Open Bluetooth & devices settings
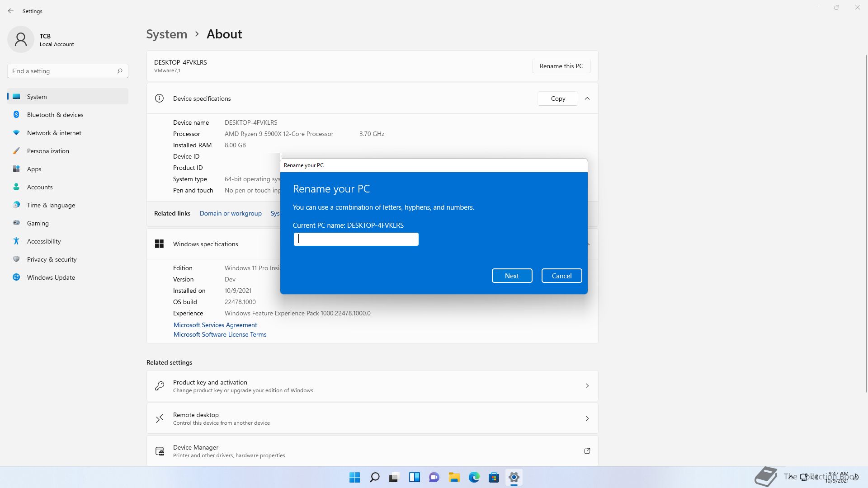 click(68, 115)
